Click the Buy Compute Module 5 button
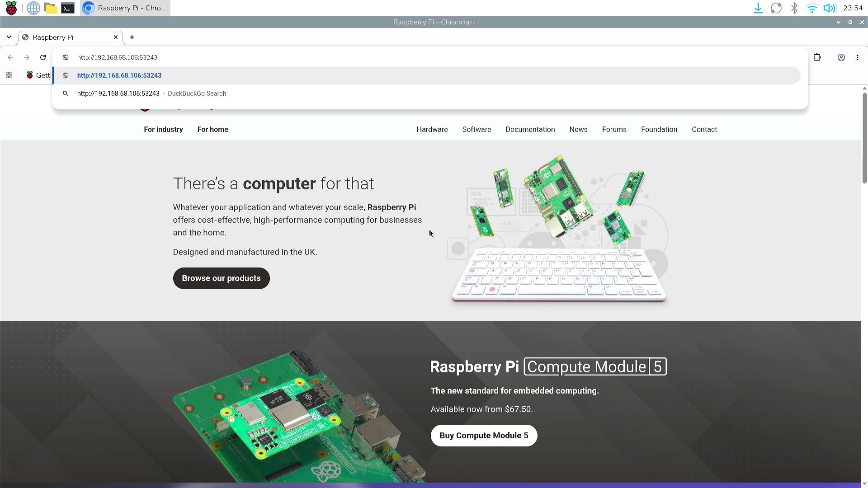This screenshot has width=868, height=488. [x=484, y=436]
